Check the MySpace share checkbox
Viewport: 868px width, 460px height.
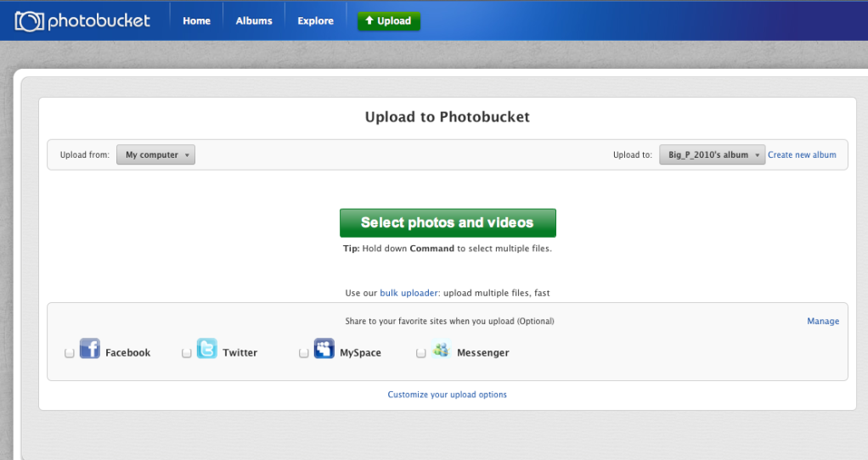[x=303, y=353]
